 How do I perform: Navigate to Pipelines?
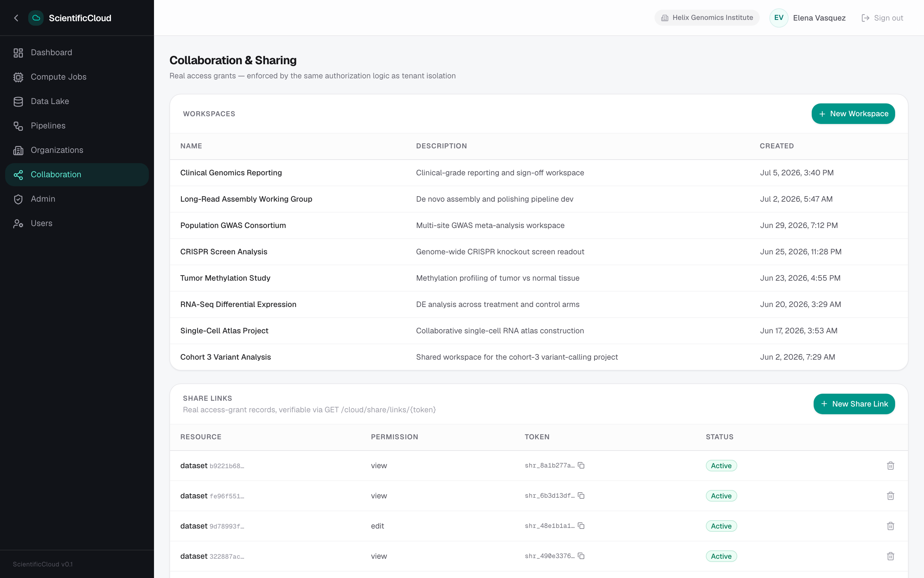(77, 126)
